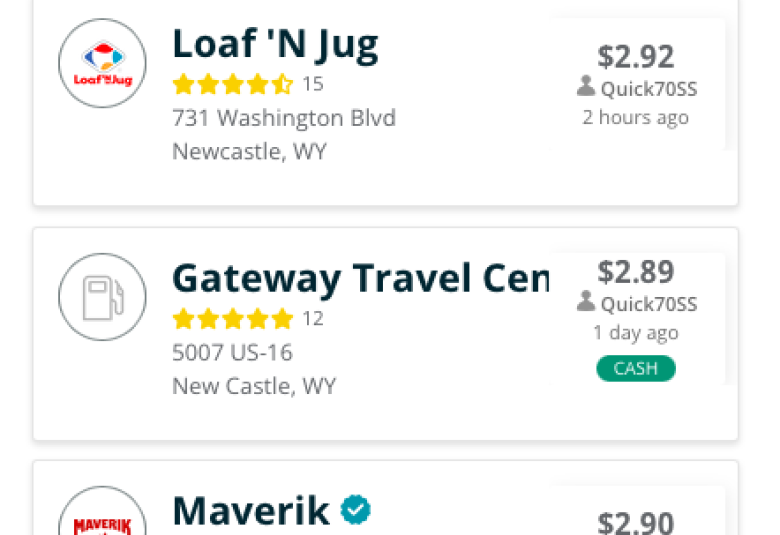Click the green CASH badge
The height and width of the screenshot is (535, 780).
coord(636,368)
